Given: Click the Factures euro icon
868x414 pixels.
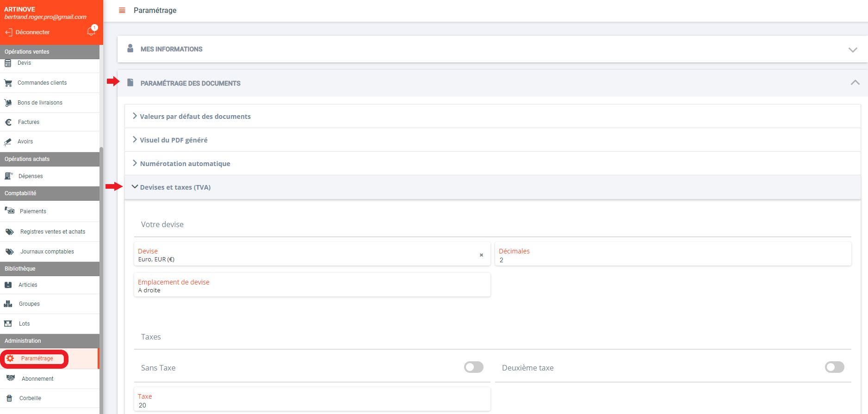Looking at the screenshot, I should point(8,122).
